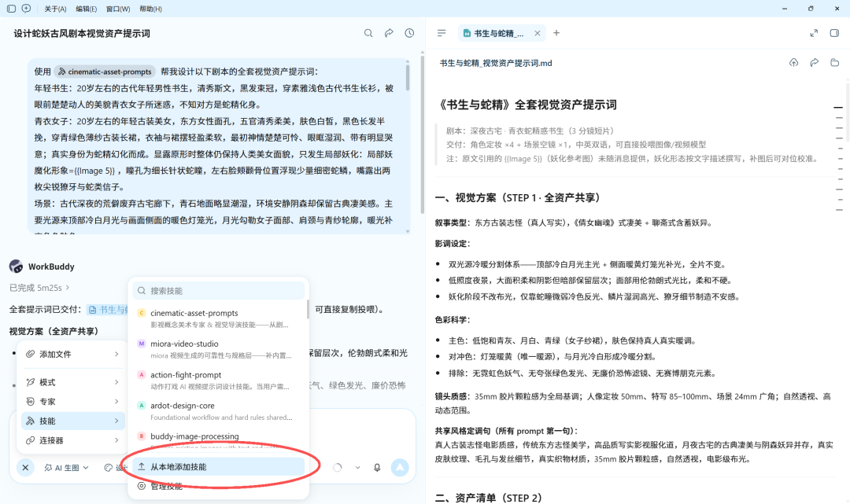Open the 编辑(E) menu
This screenshot has width=850, height=504.
(87, 9)
